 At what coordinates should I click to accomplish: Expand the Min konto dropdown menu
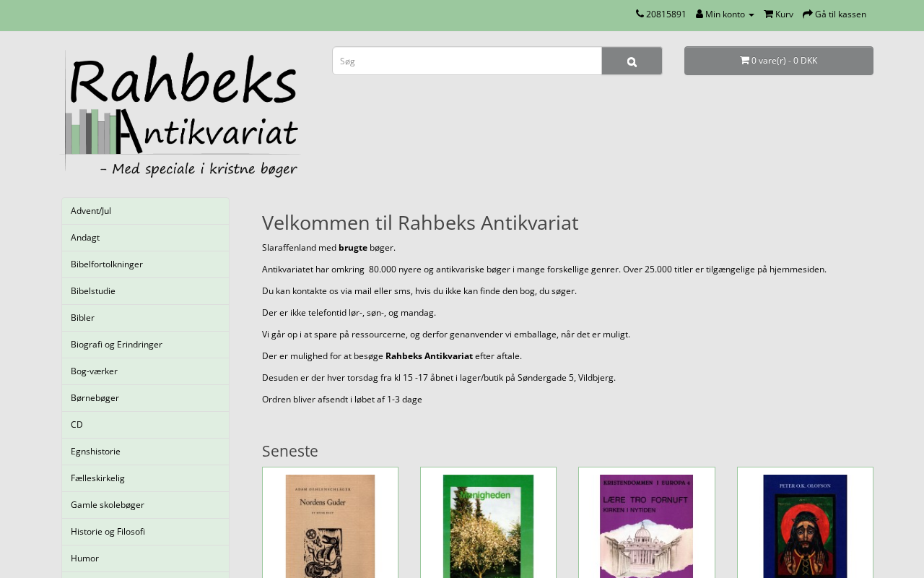(x=725, y=14)
